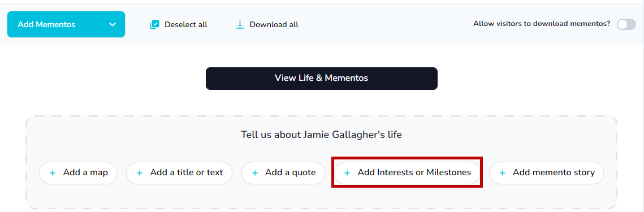Click the Add memento story button
Screen dimensions: 644x212
click(x=546, y=173)
